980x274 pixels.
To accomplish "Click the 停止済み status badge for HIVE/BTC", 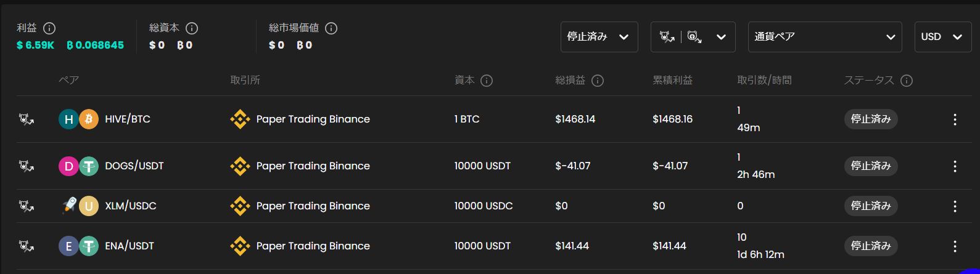I will 870,119.
